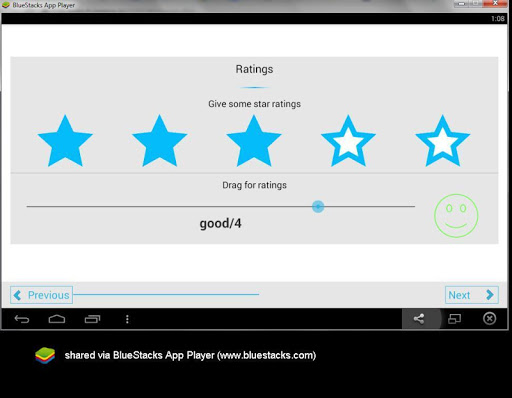The image size is (512, 398).
Task: Open the recent apps icon
Action: pos(92,319)
